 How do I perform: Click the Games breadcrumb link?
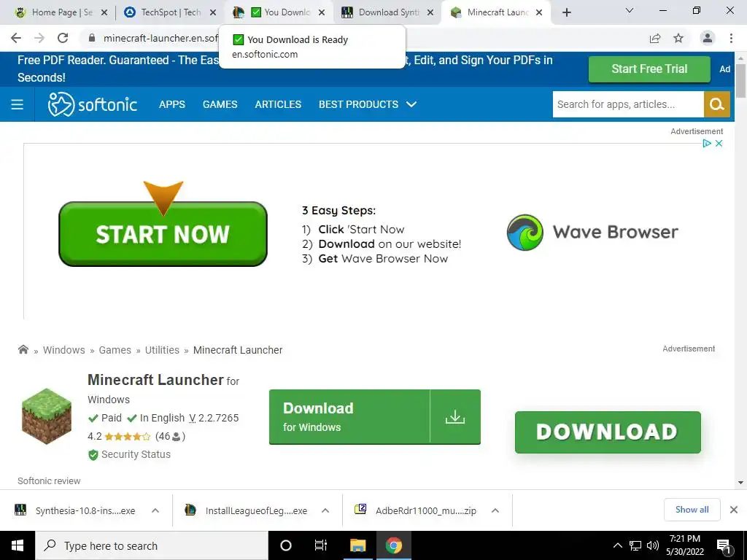coord(115,350)
